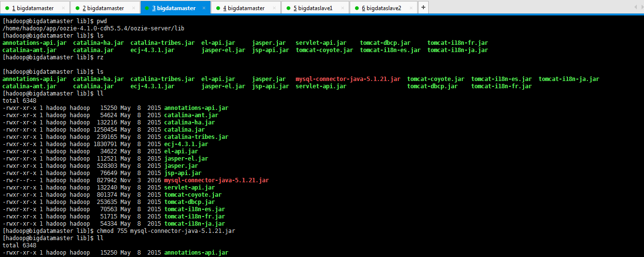The height and width of the screenshot is (257, 644).
Task: Add a new session tab with plus button
Action: [x=423, y=8]
